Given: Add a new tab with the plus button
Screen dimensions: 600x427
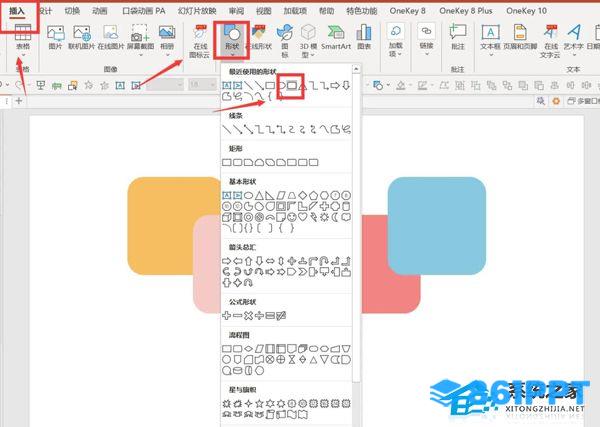Looking at the screenshot, I should [19, 101].
